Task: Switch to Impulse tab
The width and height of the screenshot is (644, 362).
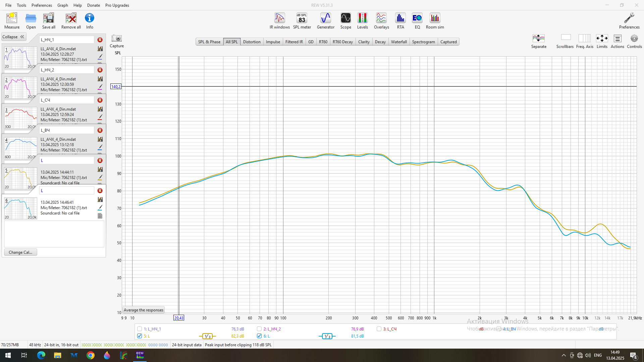Action: (273, 42)
